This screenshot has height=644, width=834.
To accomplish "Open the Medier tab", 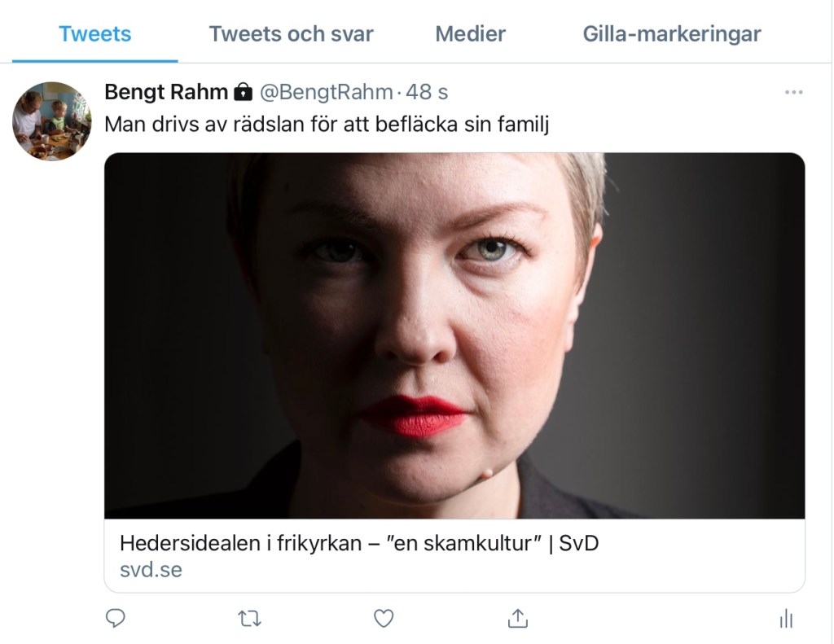I will coord(470,34).
